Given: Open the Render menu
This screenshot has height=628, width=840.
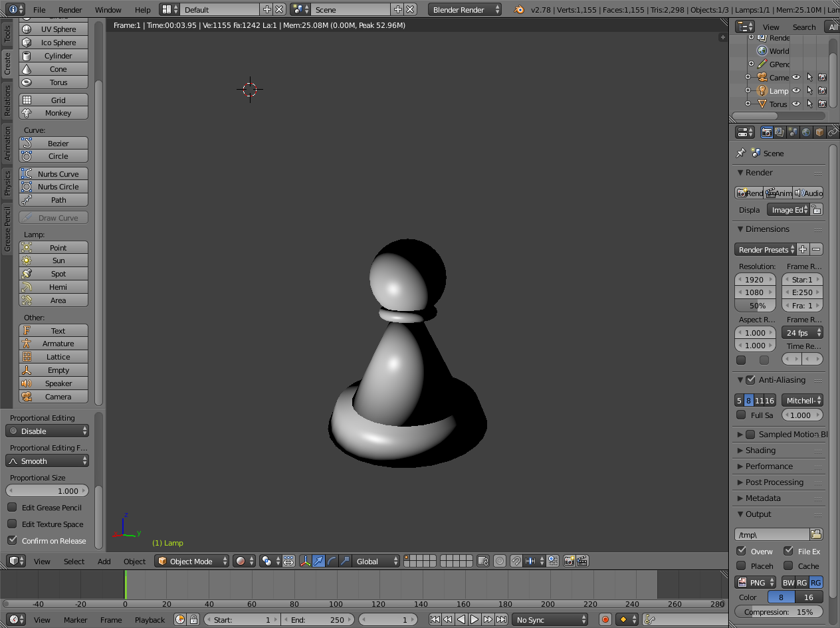Looking at the screenshot, I should [70, 10].
